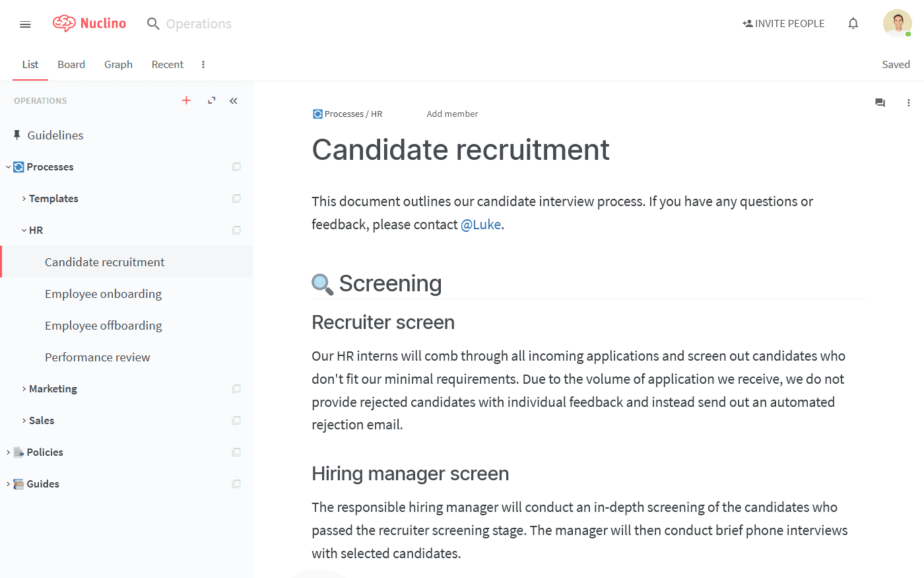Open the comments speech bubble icon
924x578 pixels.
880,102
